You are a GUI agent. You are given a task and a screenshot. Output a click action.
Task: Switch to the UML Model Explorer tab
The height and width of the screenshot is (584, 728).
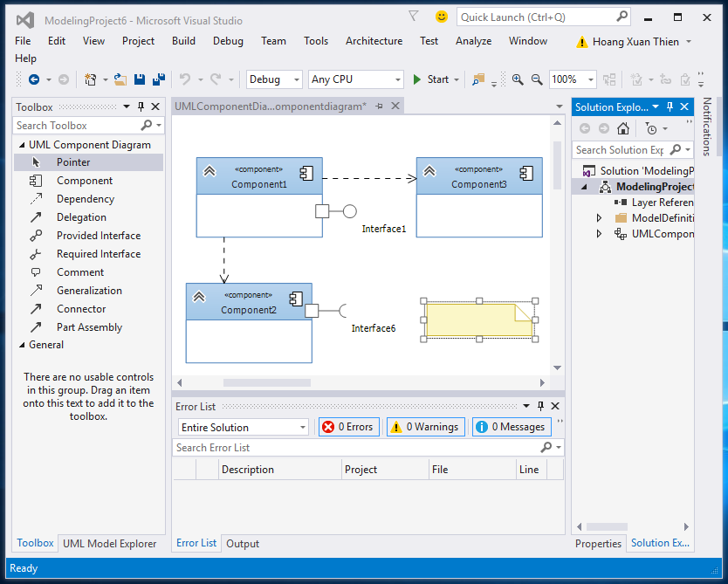click(109, 543)
